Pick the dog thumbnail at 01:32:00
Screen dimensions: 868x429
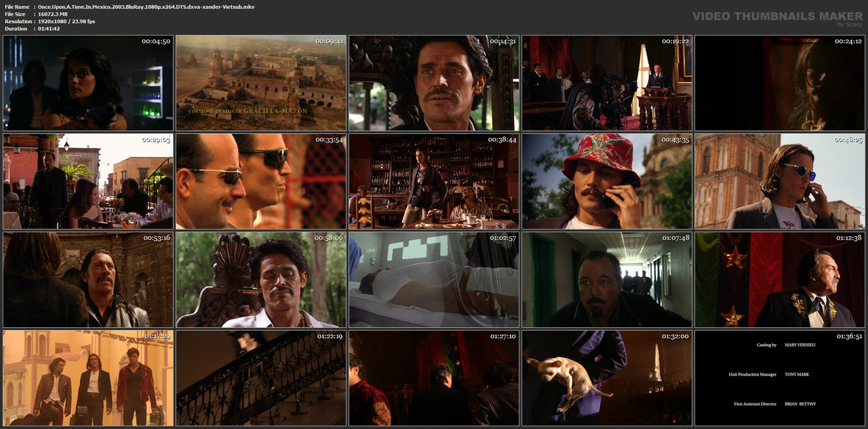pyautogui.click(x=607, y=378)
